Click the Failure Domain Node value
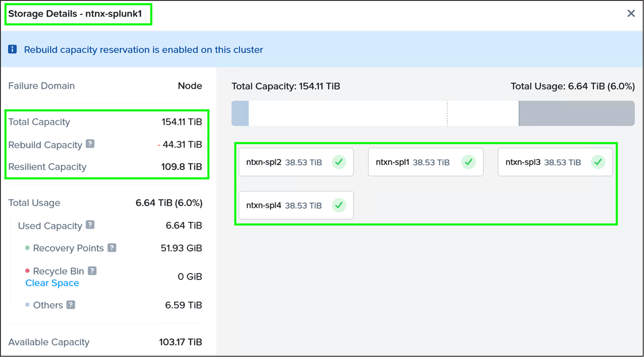Viewport: 644px width, 357px height. tap(190, 86)
